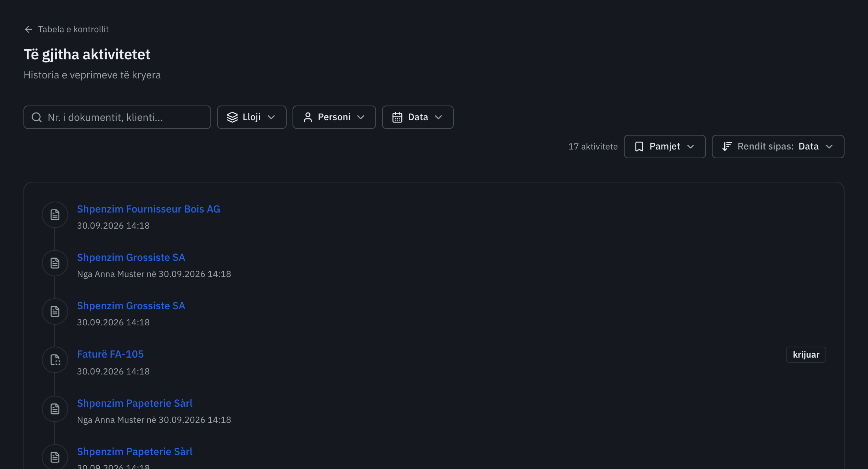Click the Data calendar icon
The height and width of the screenshot is (469, 868).
(x=397, y=117)
